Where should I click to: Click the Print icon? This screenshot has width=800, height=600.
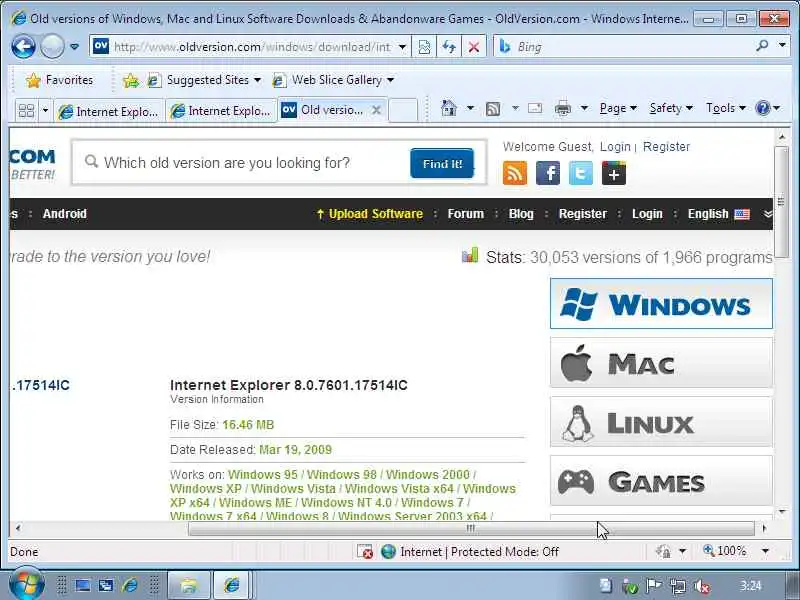(x=563, y=109)
